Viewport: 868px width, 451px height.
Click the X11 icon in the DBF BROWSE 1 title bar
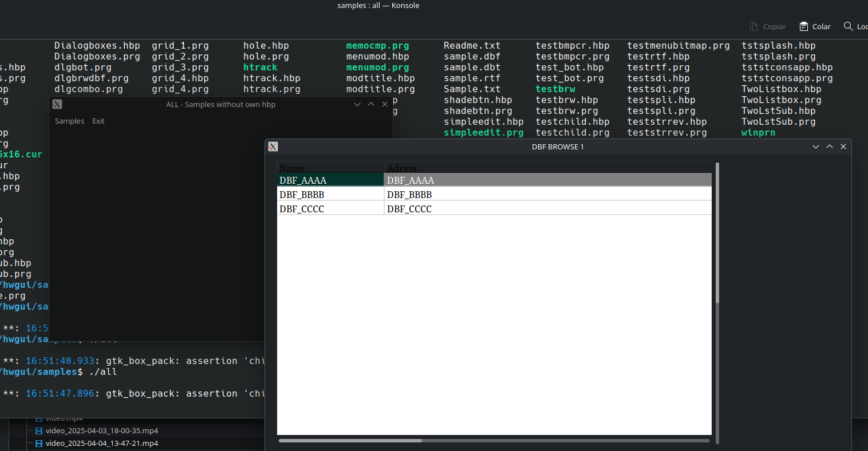(273, 147)
